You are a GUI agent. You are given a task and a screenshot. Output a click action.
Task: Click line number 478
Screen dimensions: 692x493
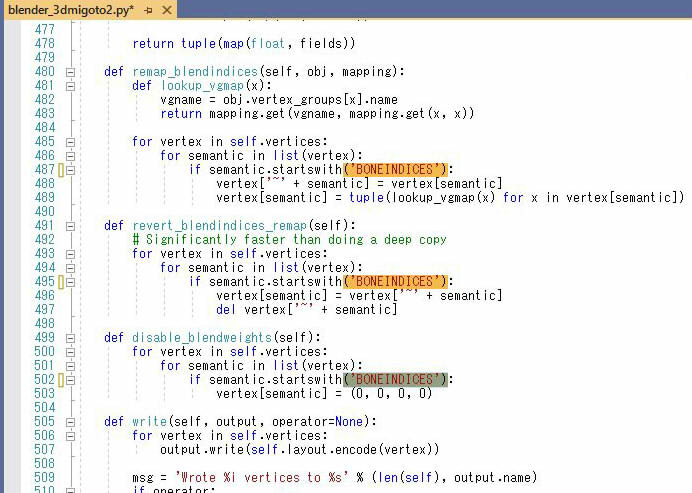pos(45,43)
